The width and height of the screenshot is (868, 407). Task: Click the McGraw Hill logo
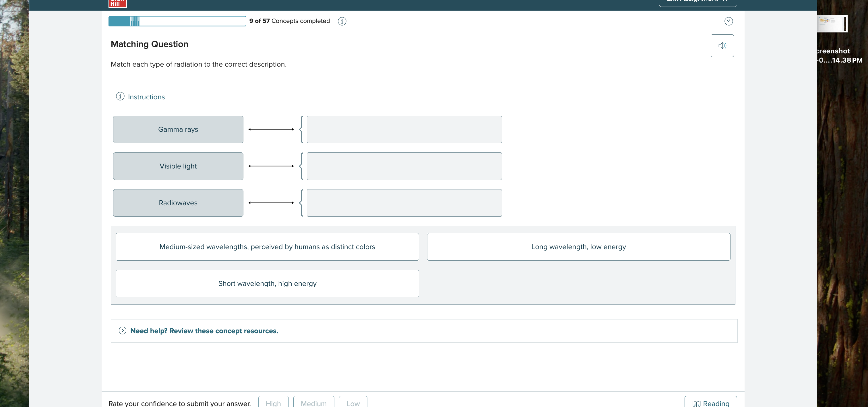[x=117, y=4]
